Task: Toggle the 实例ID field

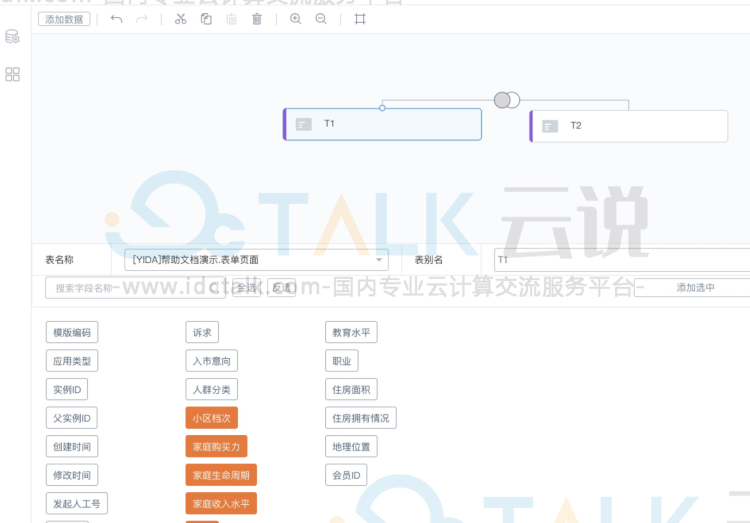Action: click(67, 389)
